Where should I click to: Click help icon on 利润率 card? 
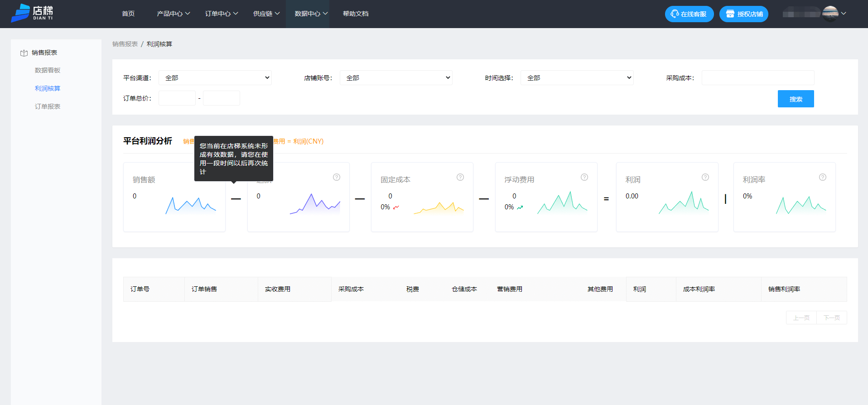(x=823, y=177)
